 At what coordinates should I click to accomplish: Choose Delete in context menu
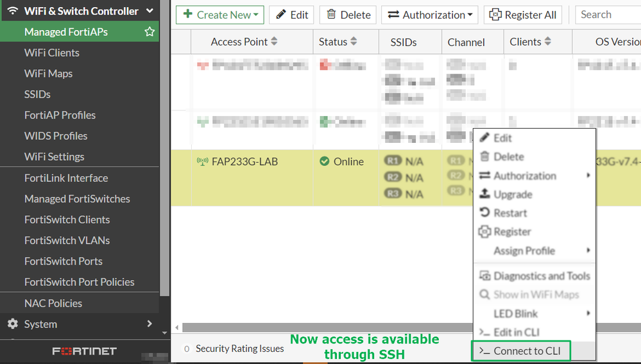534,157
